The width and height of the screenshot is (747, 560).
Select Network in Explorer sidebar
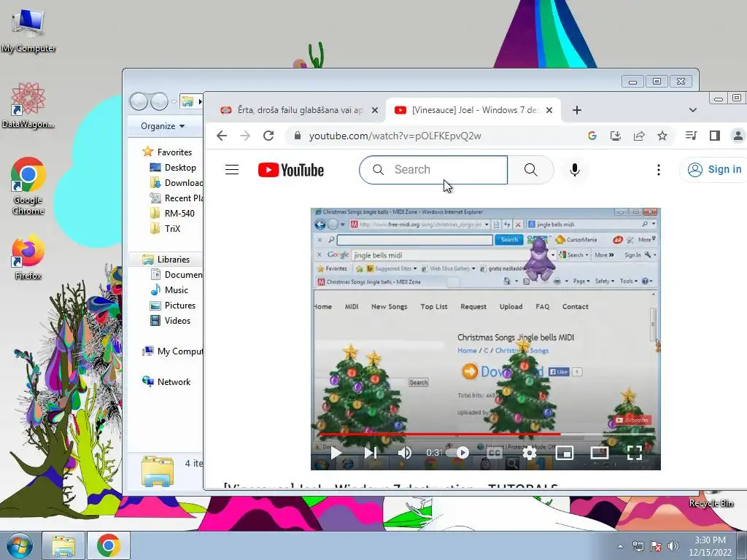click(x=166, y=382)
